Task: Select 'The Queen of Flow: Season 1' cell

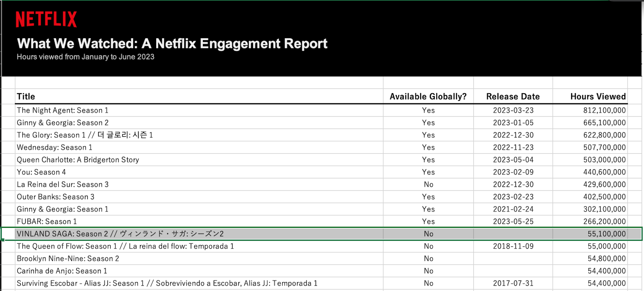Action: (199, 246)
